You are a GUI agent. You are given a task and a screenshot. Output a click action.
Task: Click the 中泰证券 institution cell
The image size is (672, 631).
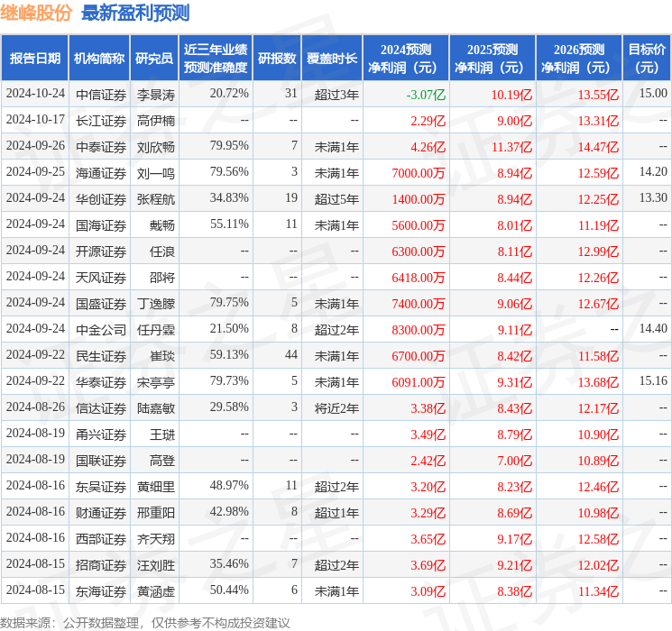tap(101, 147)
